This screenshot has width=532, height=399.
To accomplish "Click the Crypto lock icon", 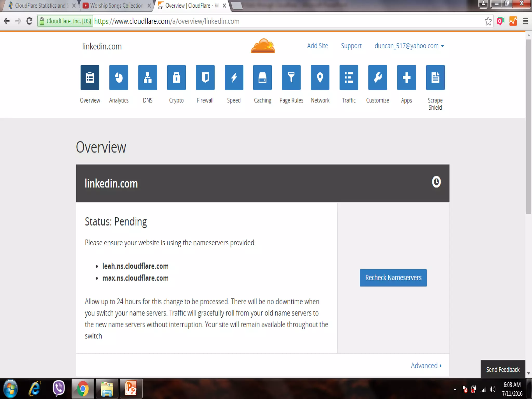I will coord(176,77).
